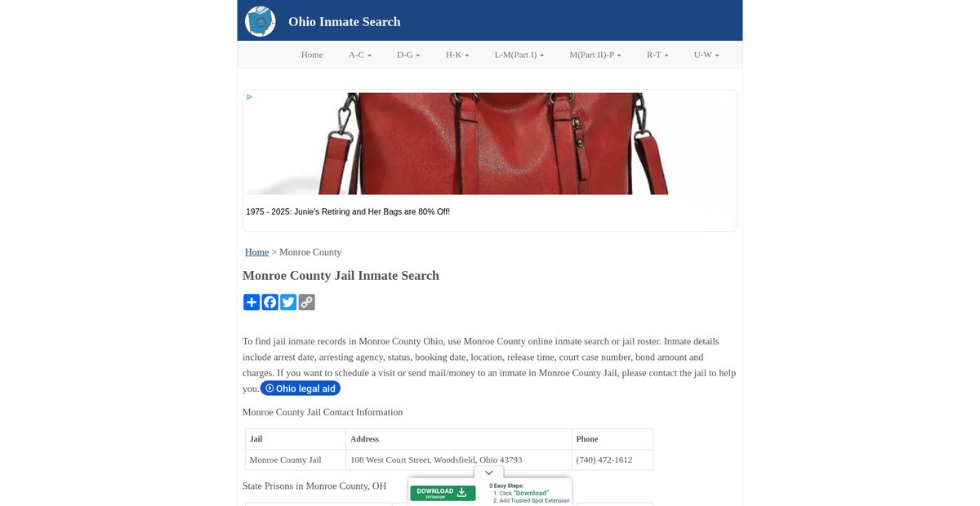This screenshot has height=506, width=980.
Task: Click the Monroe County Jail Contact Information label
Action: (323, 412)
